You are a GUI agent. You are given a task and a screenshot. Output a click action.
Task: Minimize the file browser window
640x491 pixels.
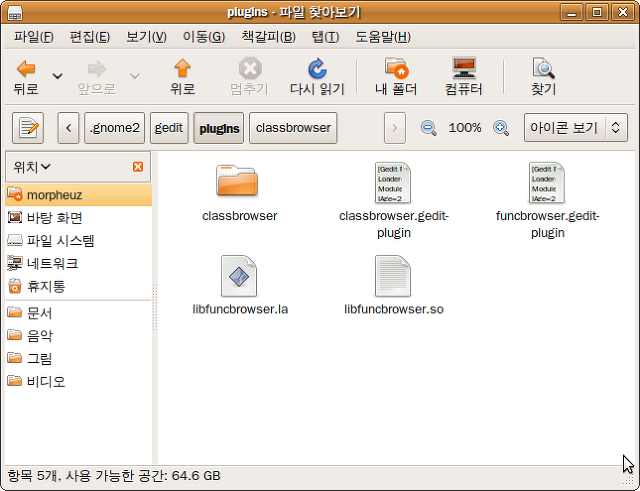[571, 12]
